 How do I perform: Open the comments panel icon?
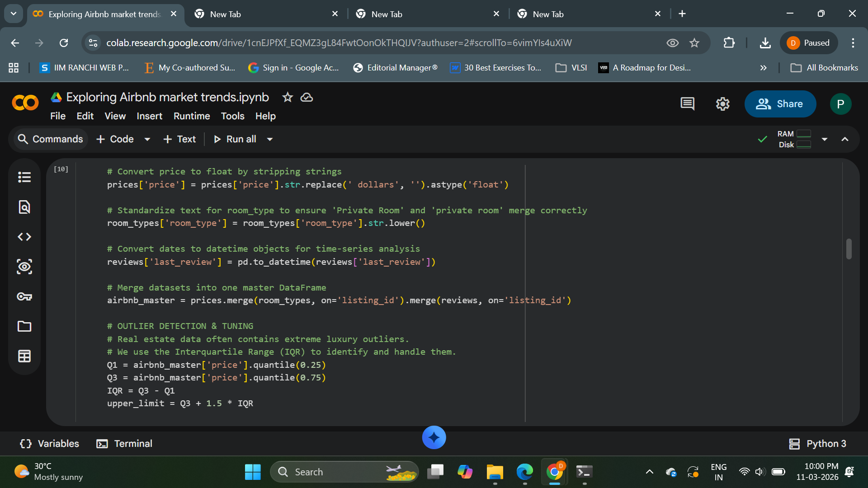click(x=687, y=104)
